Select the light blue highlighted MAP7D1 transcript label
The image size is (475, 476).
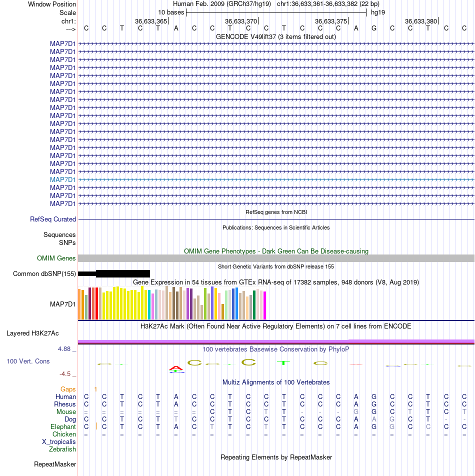pos(62,179)
